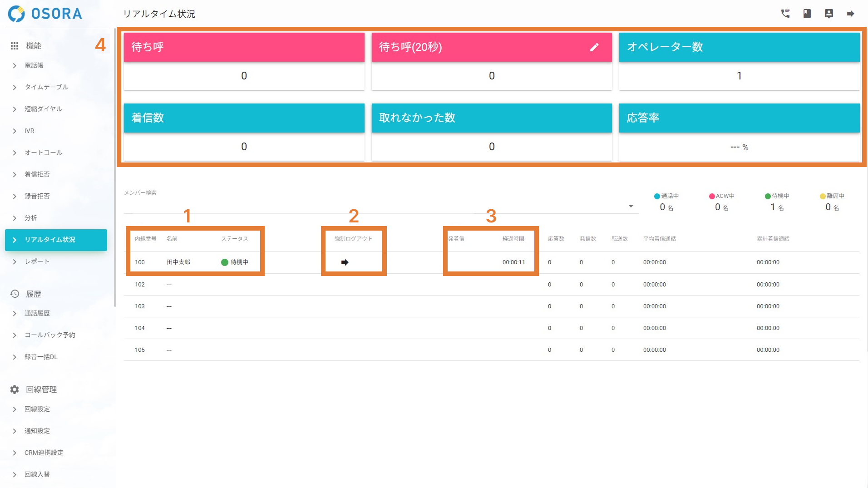Open the member search dropdown arrow

click(x=631, y=207)
